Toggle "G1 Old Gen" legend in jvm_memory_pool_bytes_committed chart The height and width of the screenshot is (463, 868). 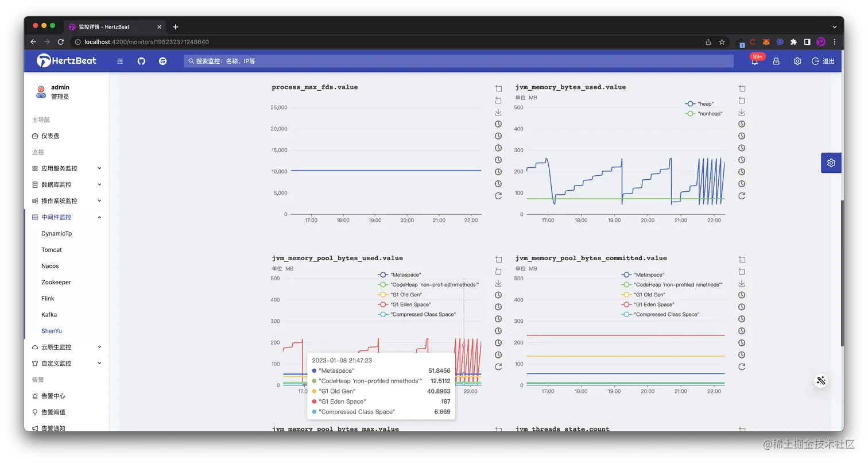644,295
